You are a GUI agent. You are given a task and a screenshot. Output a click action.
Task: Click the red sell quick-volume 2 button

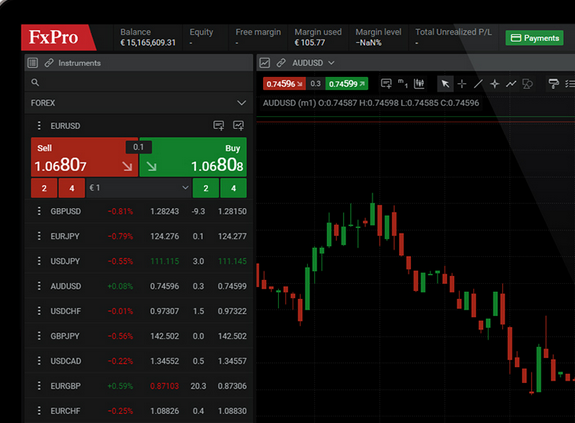coord(44,188)
